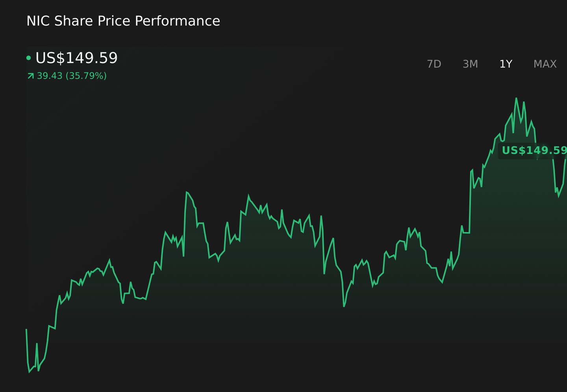The image size is (567, 392).
Task: Click upward arrow icon next to 39.43
Action: [x=30, y=76]
